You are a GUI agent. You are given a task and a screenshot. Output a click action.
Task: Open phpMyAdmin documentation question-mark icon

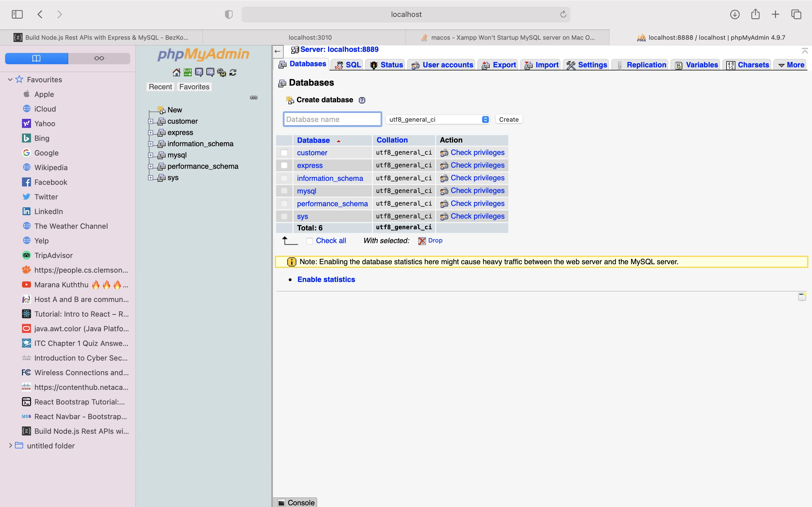(199, 72)
